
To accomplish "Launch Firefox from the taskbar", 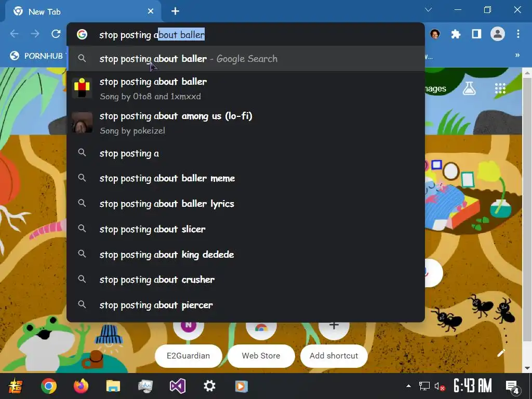I will [81, 386].
